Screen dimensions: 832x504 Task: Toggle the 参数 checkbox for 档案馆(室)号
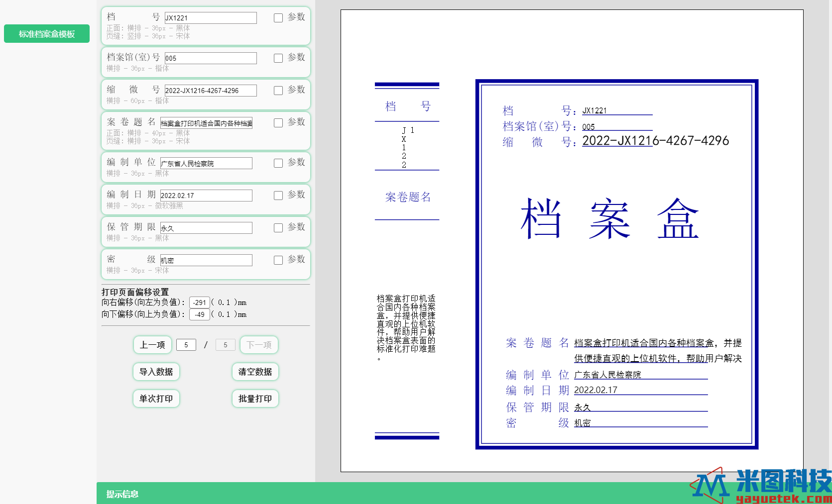(278, 58)
